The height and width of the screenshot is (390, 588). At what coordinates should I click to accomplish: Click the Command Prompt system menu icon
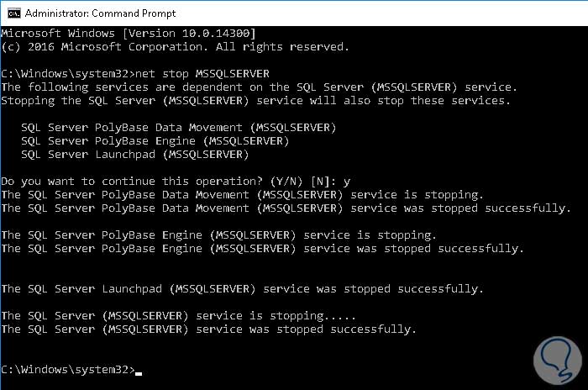pos(10,13)
